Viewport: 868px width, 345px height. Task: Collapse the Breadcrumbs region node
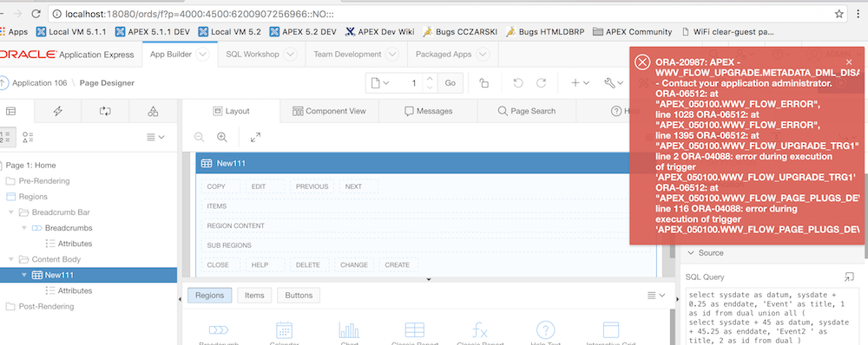pyautogui.click(x=24, y=228)
